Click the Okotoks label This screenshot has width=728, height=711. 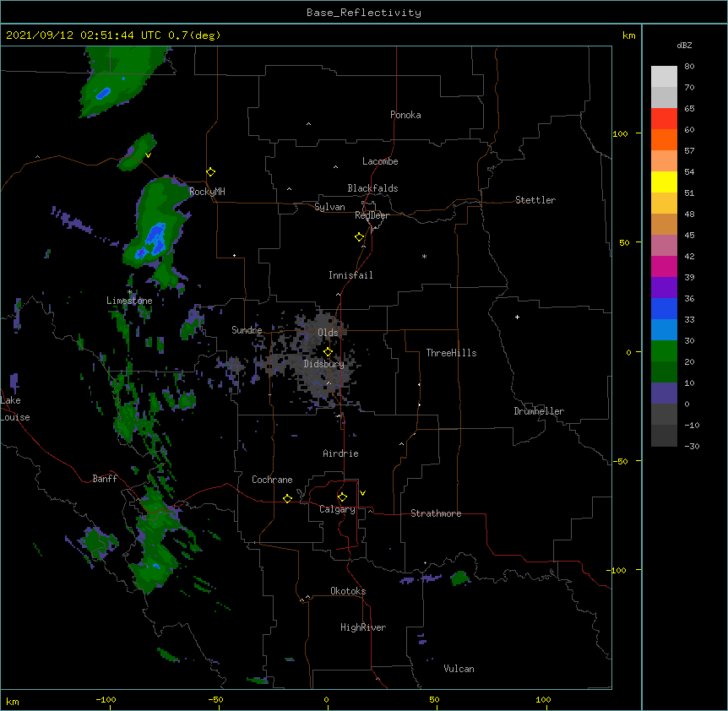click(x=348, y=591)
